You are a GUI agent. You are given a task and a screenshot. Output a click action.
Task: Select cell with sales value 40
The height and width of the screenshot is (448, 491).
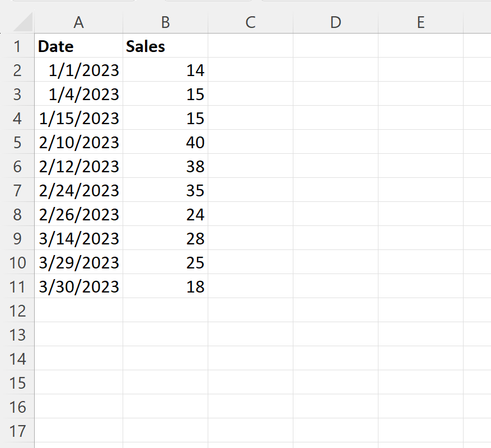165,142
